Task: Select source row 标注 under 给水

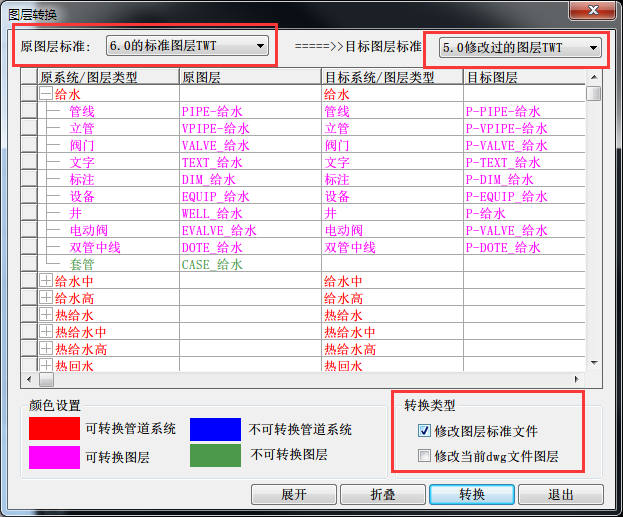Action: pos(82,179)
